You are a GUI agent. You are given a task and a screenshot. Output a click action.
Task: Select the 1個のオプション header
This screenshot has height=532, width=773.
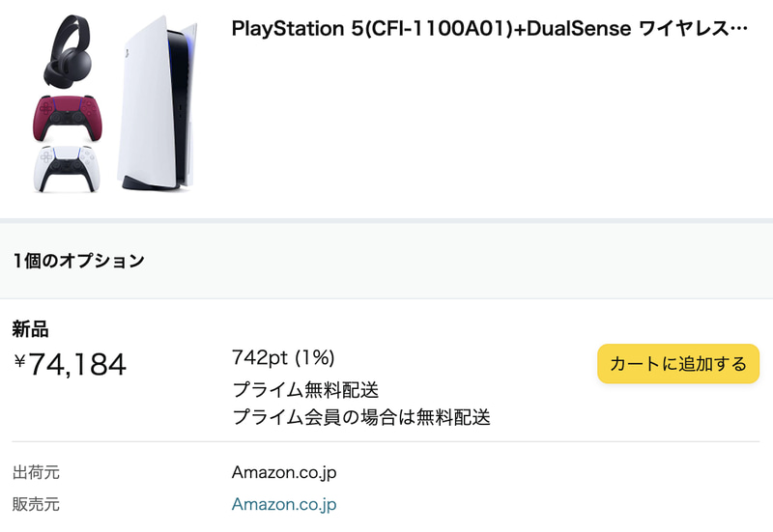tap(79, 260)
